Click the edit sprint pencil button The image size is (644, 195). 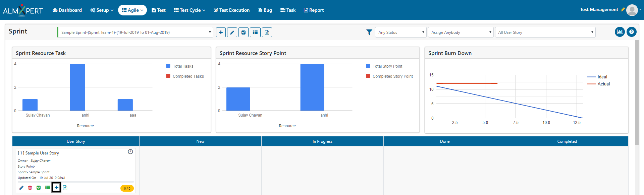click(232, 32)
